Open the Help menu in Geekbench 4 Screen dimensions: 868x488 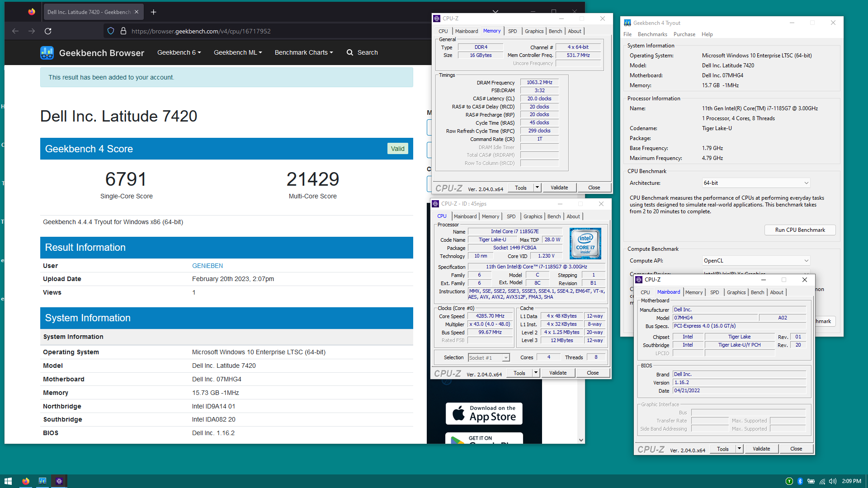[x=707, y=34]
